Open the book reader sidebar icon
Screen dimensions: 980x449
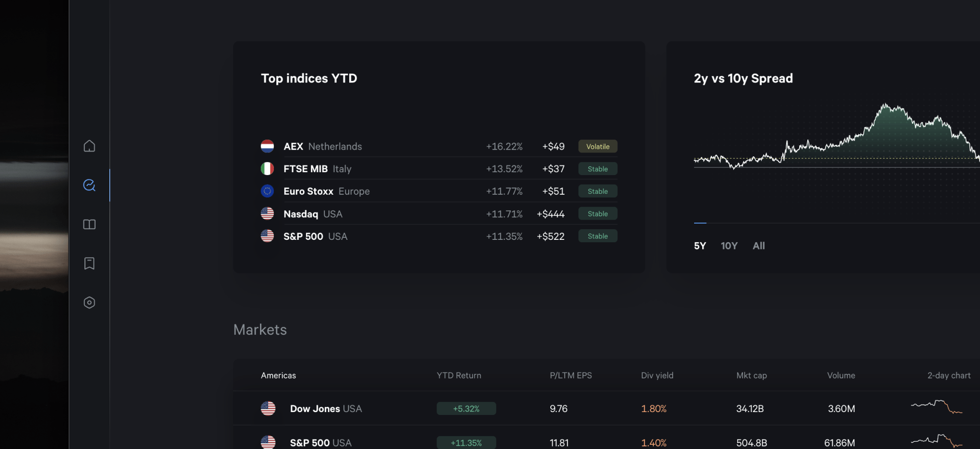tap(89, 224)
